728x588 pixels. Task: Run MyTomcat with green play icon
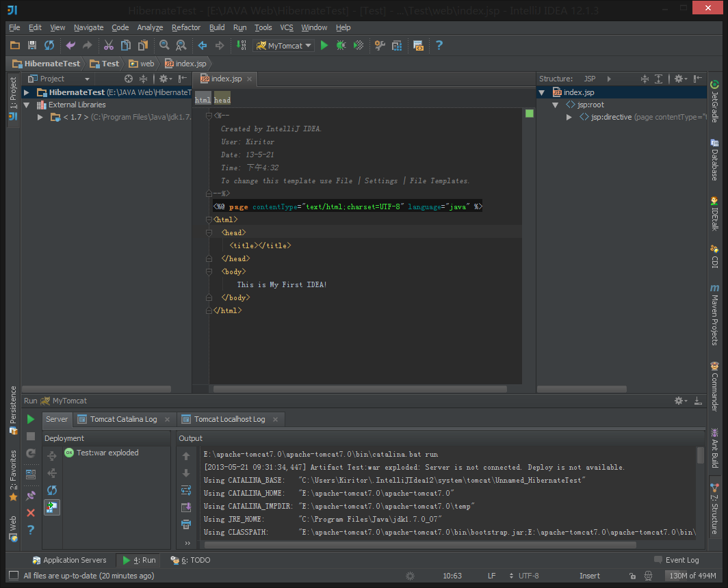(x=324, y=46)
